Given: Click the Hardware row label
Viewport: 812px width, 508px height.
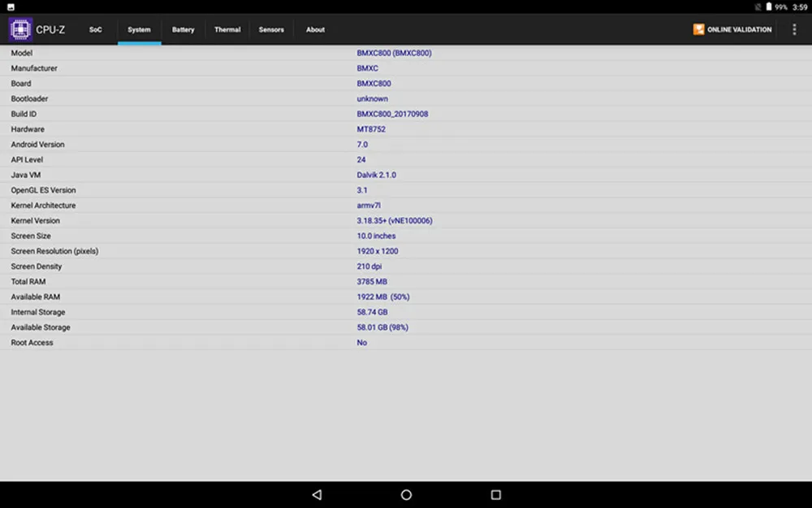Looking at the screenshot, I should [28, 129].
